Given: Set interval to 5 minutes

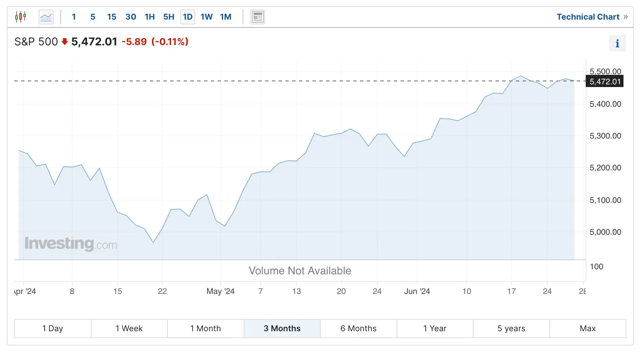Looking at the screenshot, I should [x=93, y=17].
